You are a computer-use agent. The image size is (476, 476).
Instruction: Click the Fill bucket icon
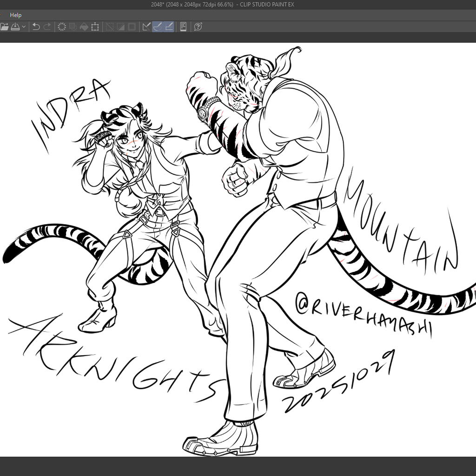pos(84,27)
